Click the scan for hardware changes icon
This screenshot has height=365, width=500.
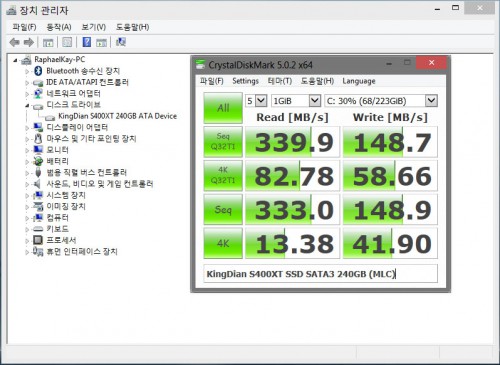click(x=121, y=42)
